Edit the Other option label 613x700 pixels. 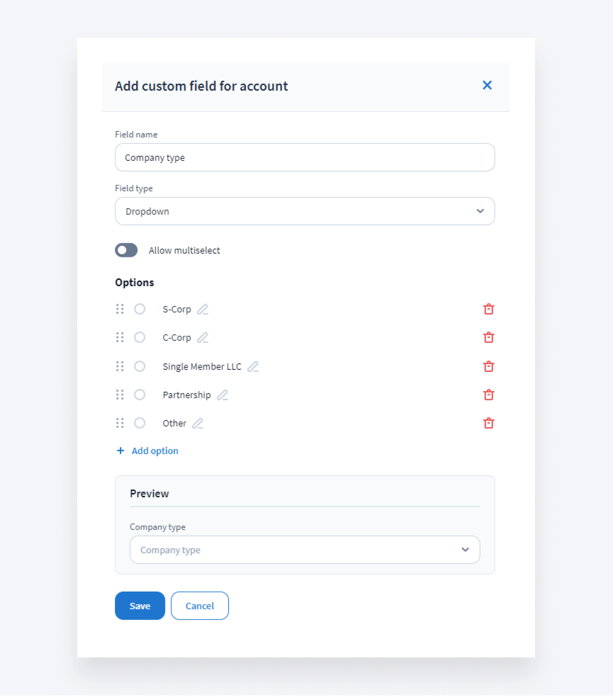pyautogui.click(x=198, y=423)
